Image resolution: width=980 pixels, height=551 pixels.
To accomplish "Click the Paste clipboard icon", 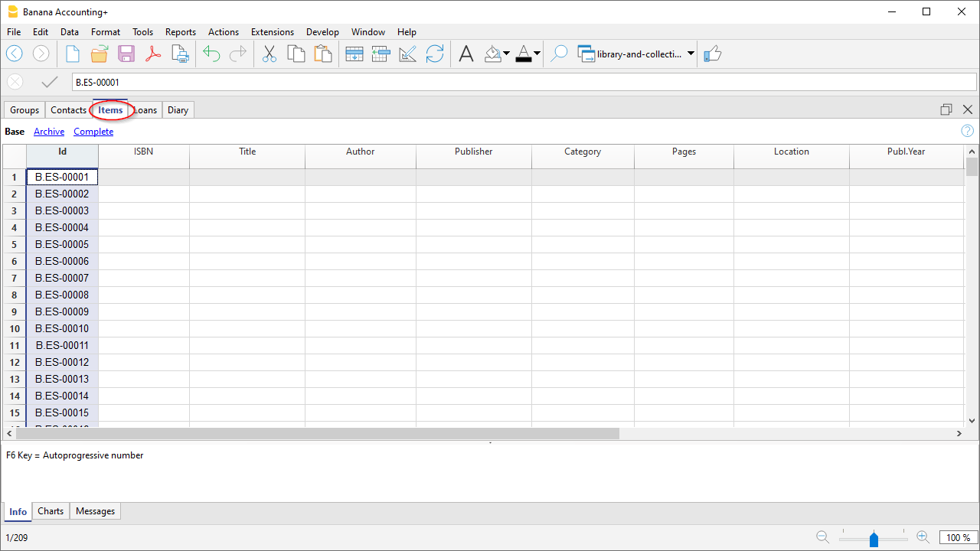I will (x=323, y=54).
